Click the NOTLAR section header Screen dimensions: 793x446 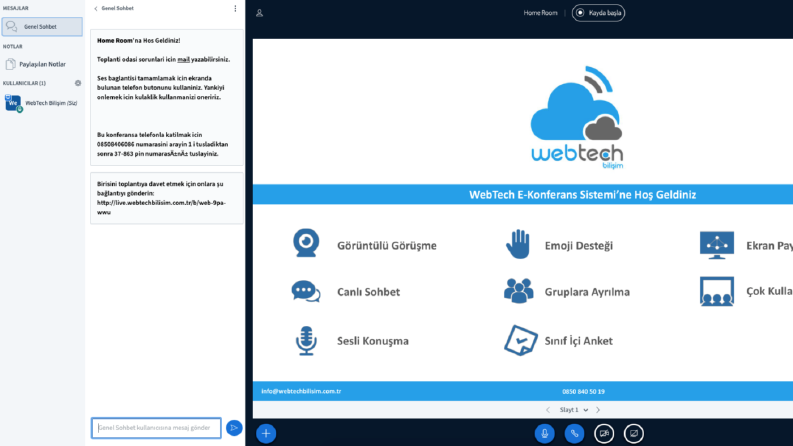coord(13,47)
